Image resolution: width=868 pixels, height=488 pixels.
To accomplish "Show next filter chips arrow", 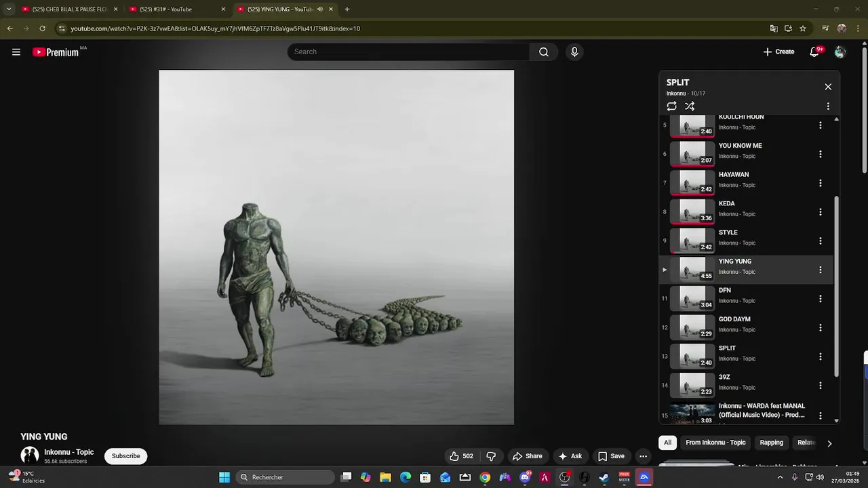I will (x=829, y=443).
